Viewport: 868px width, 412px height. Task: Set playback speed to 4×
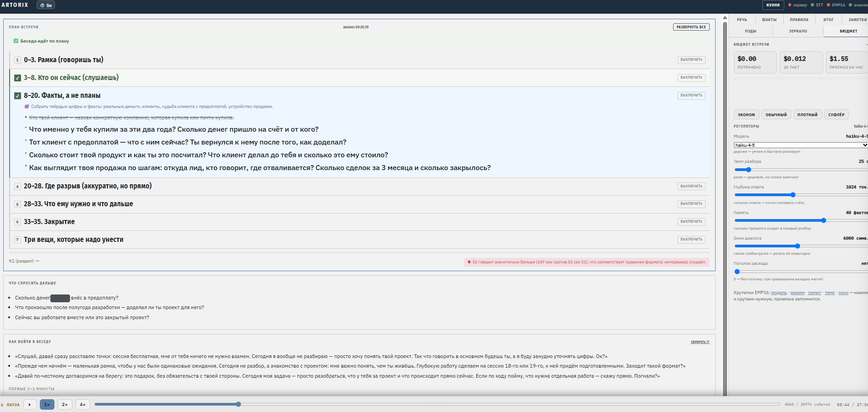pyautogui.click(x=82, y=404)
